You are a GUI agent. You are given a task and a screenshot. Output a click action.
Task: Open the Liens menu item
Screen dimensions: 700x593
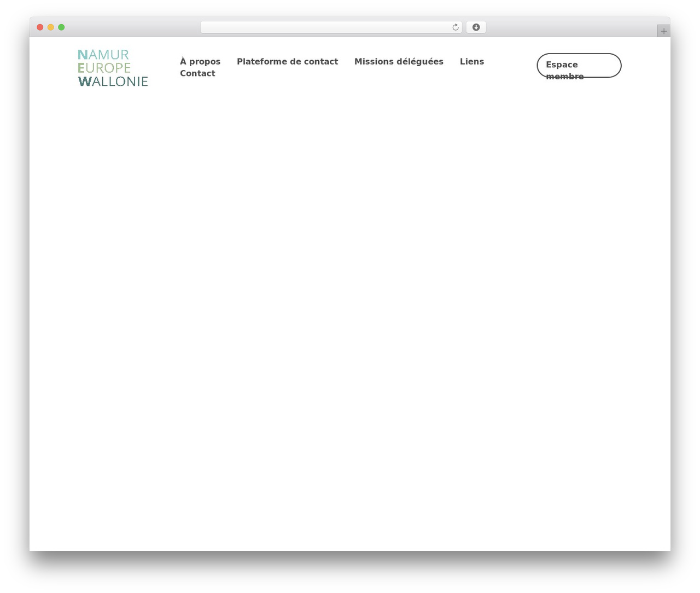pyautogui.click(x=472, y=62)
